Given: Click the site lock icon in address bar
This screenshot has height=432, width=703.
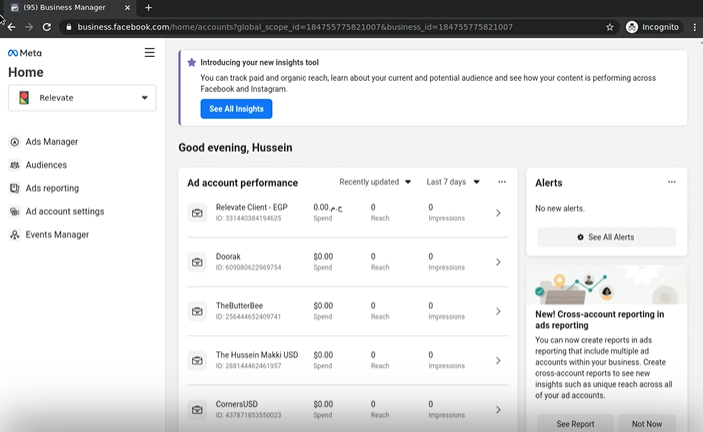Looking at the screenshot, I should tap(69, 27).
